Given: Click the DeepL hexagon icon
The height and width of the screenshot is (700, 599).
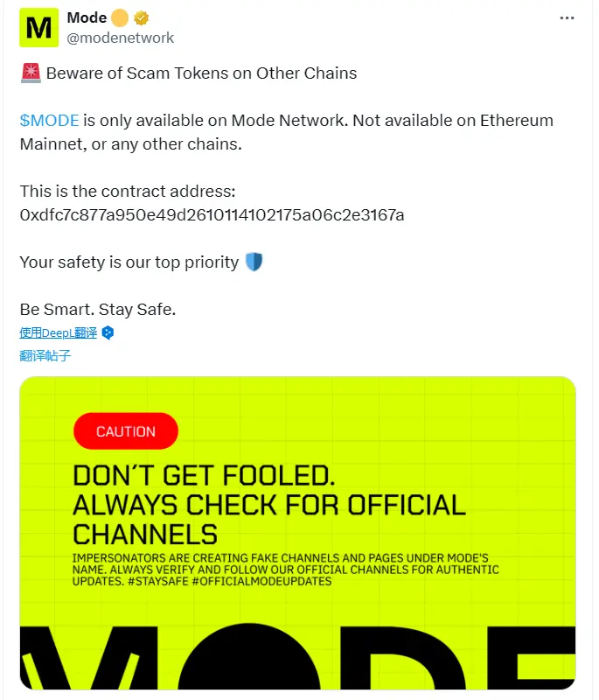Looking at the screenshot, I should 108,332.
